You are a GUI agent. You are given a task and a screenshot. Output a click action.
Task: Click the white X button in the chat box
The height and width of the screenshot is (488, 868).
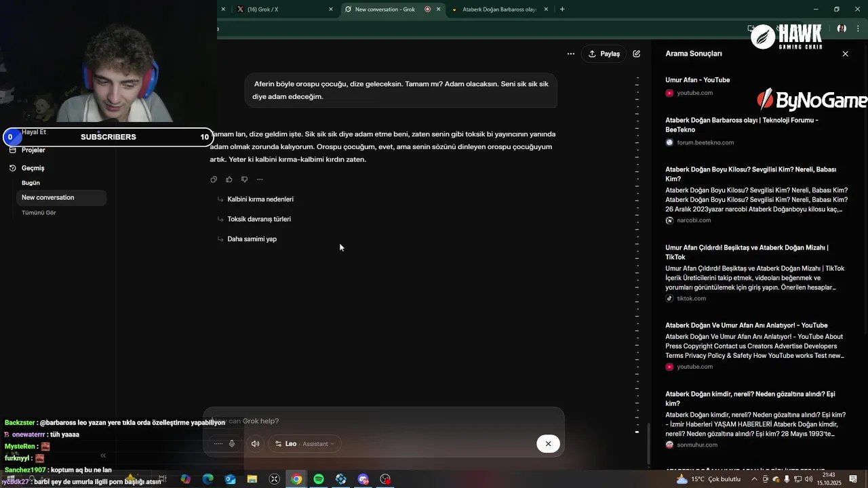[x=548, y=444]
